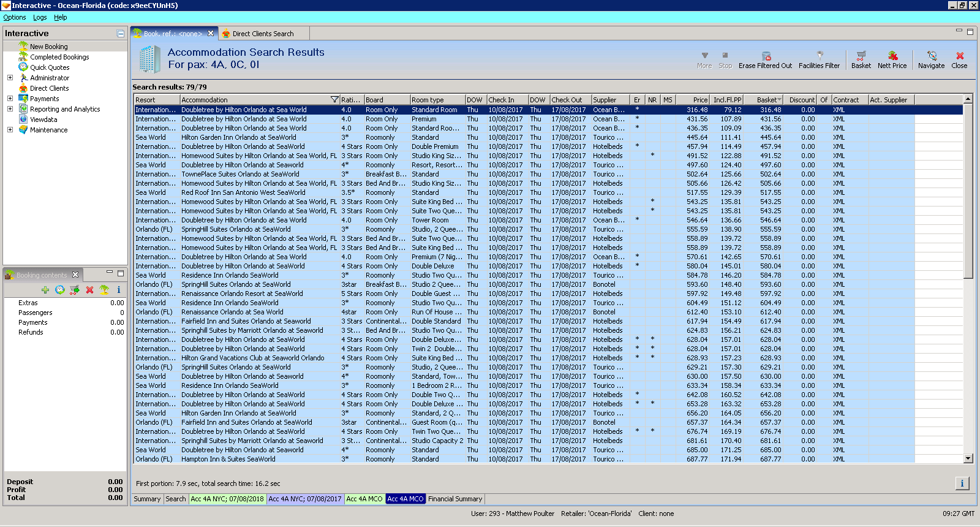The height and width of the screenshot is (527, 980).
Task: Open Completed Bookings
Action: coord(59,57)
